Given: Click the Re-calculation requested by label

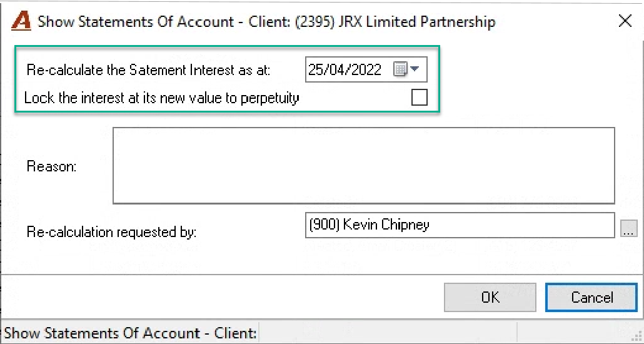Looking at the screenshot, I should click(112, 232).
